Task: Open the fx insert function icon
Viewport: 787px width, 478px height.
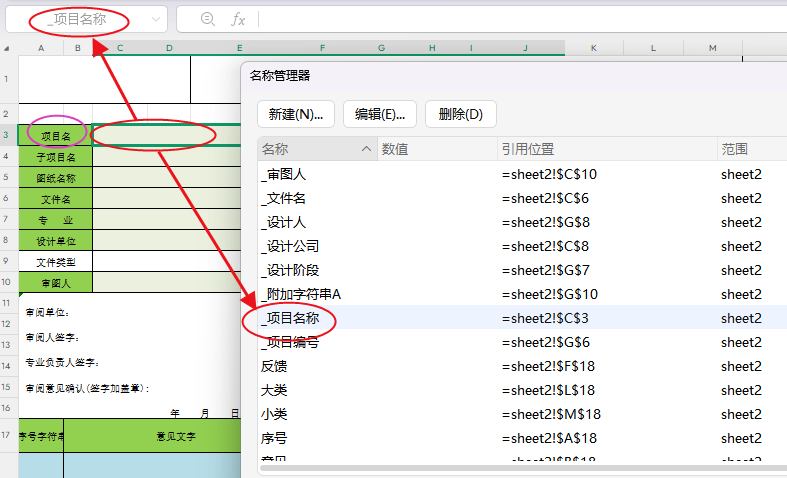Action: pos(238,20)
